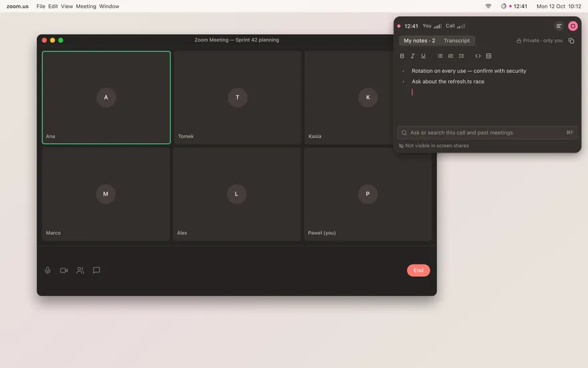588x368 pixels.
Task: Click the date and time Mon 12 Oct 10:12
Action: point(559,6)
